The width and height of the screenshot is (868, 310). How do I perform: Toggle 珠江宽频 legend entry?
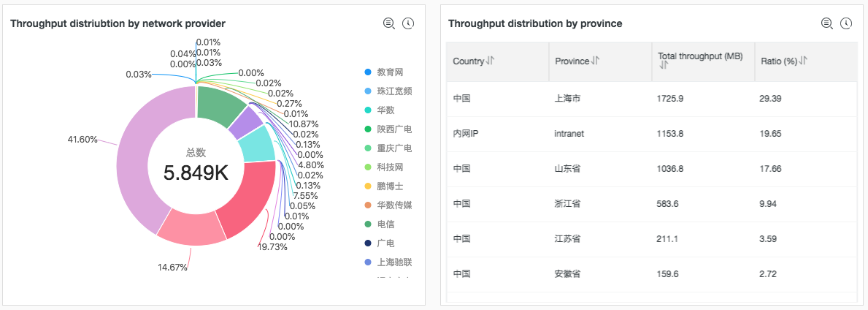click(x=388, y=91)
